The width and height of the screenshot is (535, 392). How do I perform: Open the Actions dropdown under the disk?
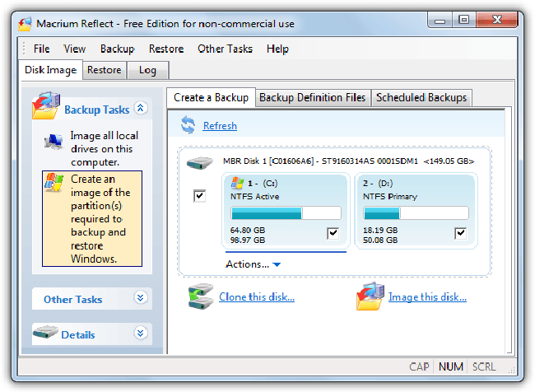tap(254, 264)
